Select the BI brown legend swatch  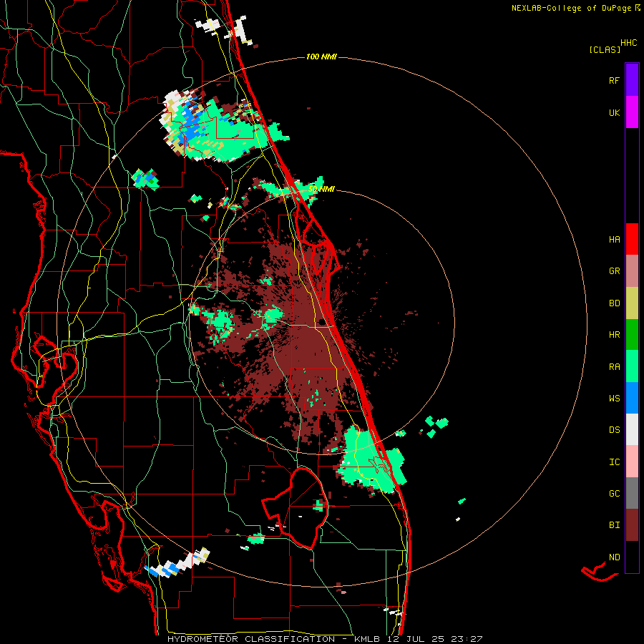[x=632, y=525]
